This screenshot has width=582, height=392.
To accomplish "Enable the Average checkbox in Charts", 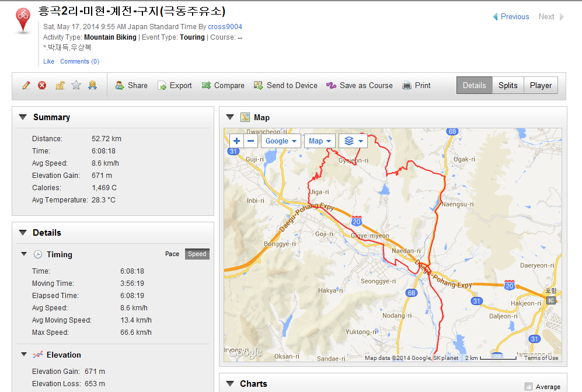I will click(x=528, y=386).
